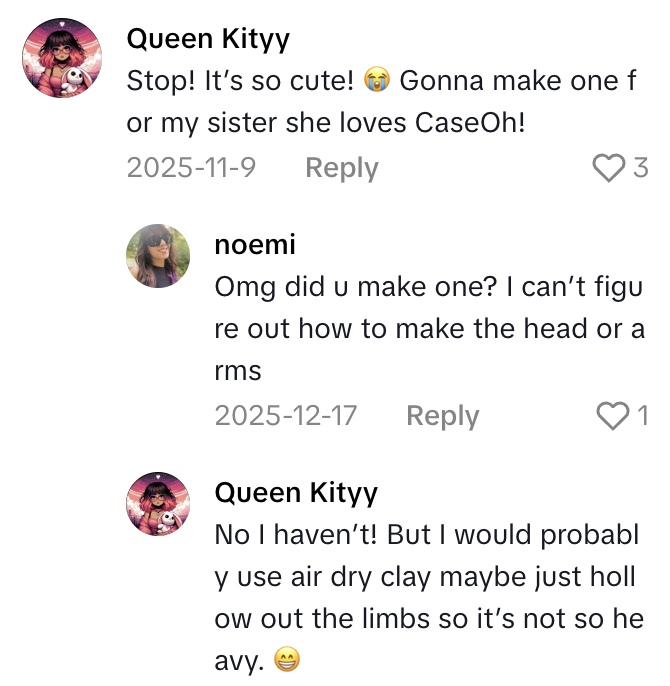Image resolution: width=670 pixels, height=686 pixels.
Task: Click the 2025-12-17 date stamp
Action: (x=285, y=416)
